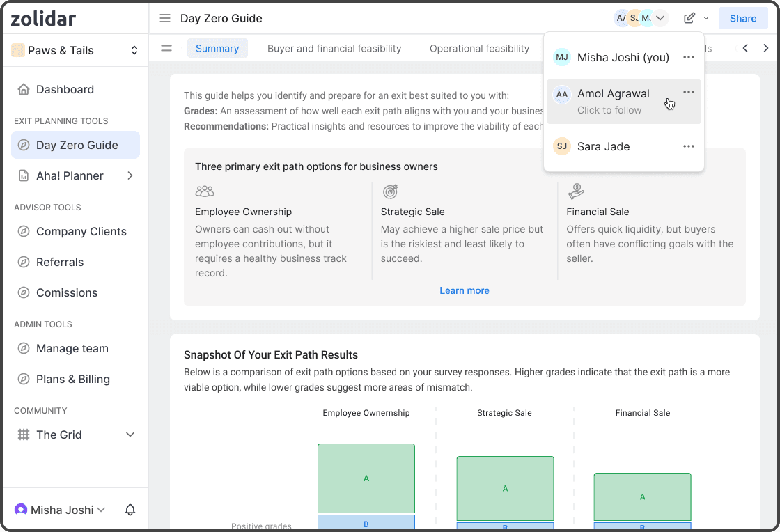The image size is (780, 532).
Task: Switch to Buyer and financial feasibility tab
Action: pyautogui.click(x=334, y=49)
